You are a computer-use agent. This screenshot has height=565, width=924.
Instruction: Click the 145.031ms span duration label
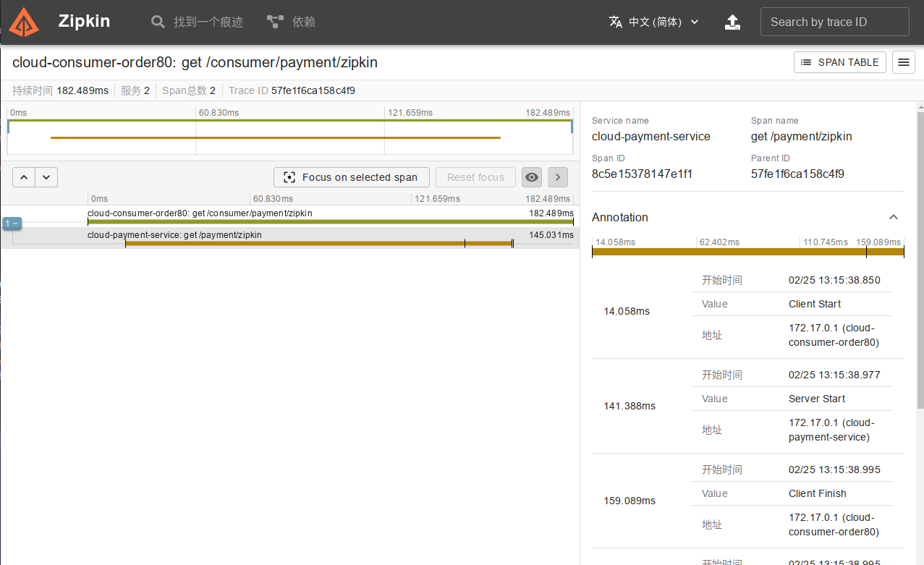(551, 235)
